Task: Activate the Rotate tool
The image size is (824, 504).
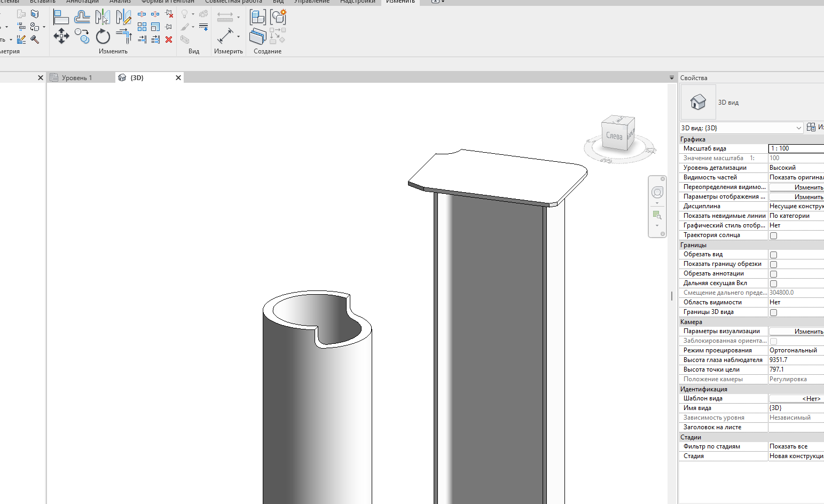Action: click(103, 36)
